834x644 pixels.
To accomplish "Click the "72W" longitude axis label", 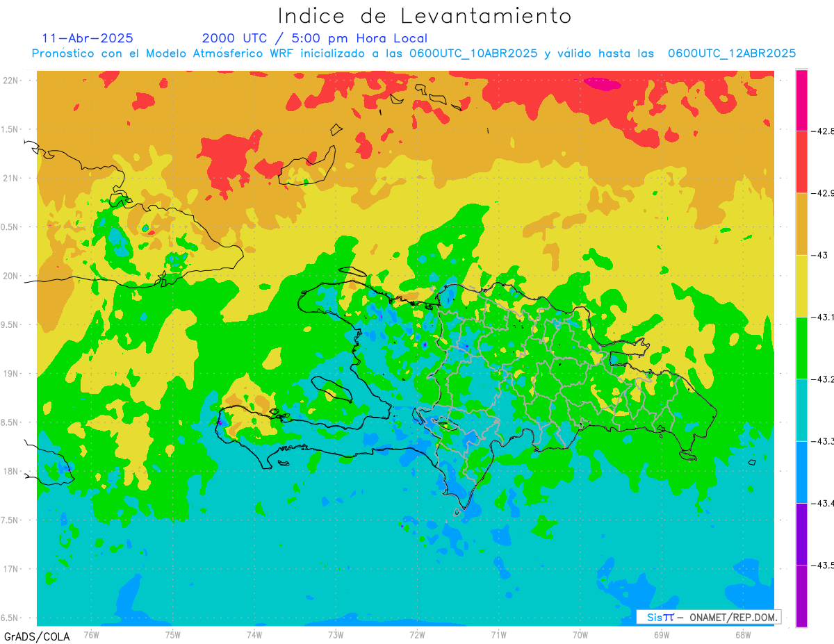I will point(417,634).
